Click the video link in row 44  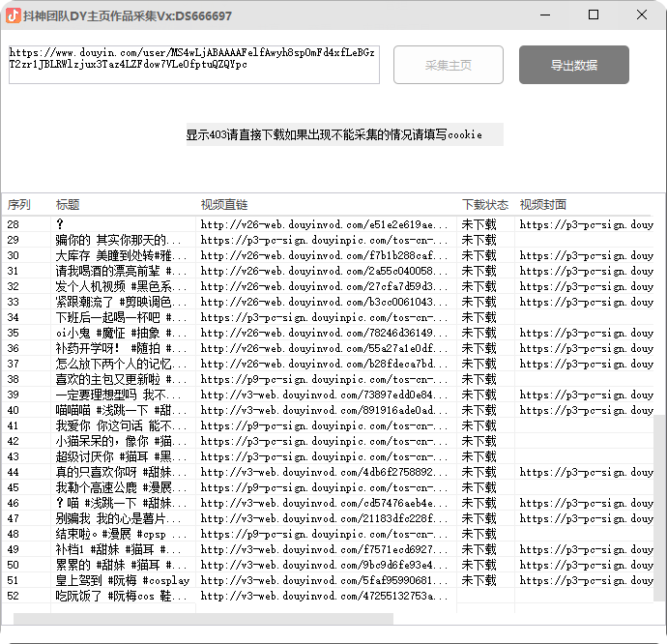324,472
